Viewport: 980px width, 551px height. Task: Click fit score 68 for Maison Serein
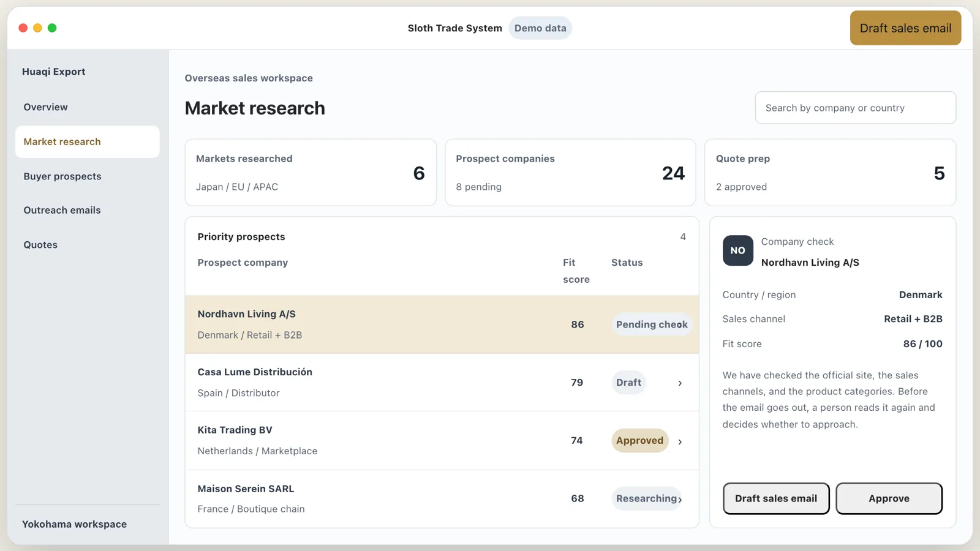[x=577, y=498]
